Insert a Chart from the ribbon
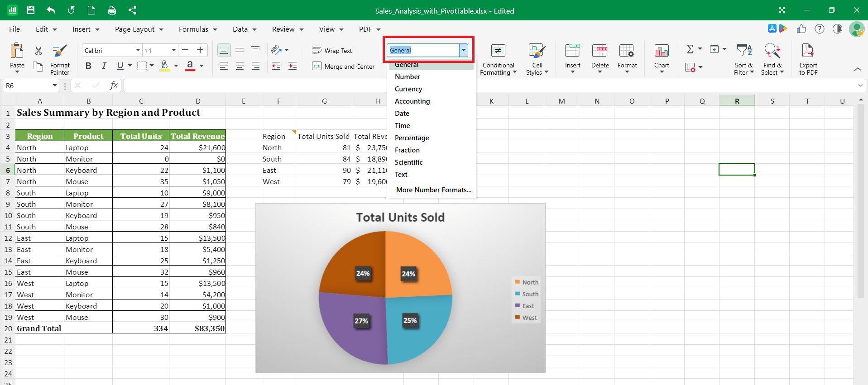 [x=662, y=58]
